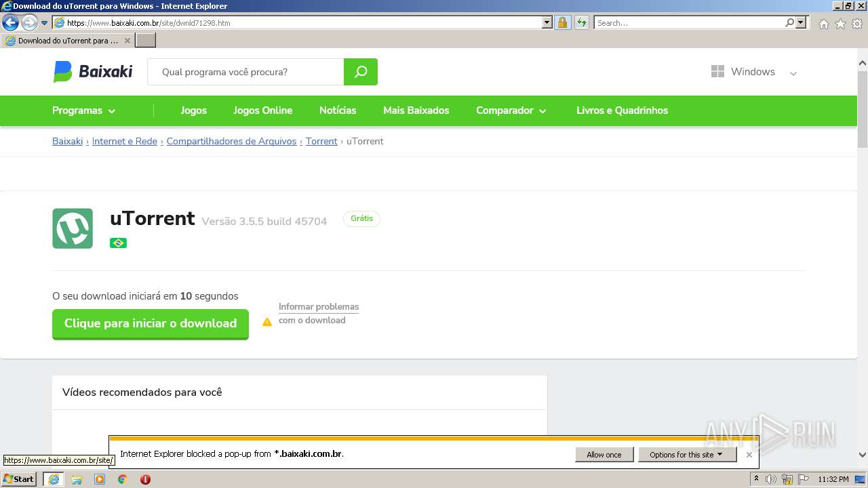Click Internet Explorer taskbar icon
The image size is (868, 488).
(54, 479)
